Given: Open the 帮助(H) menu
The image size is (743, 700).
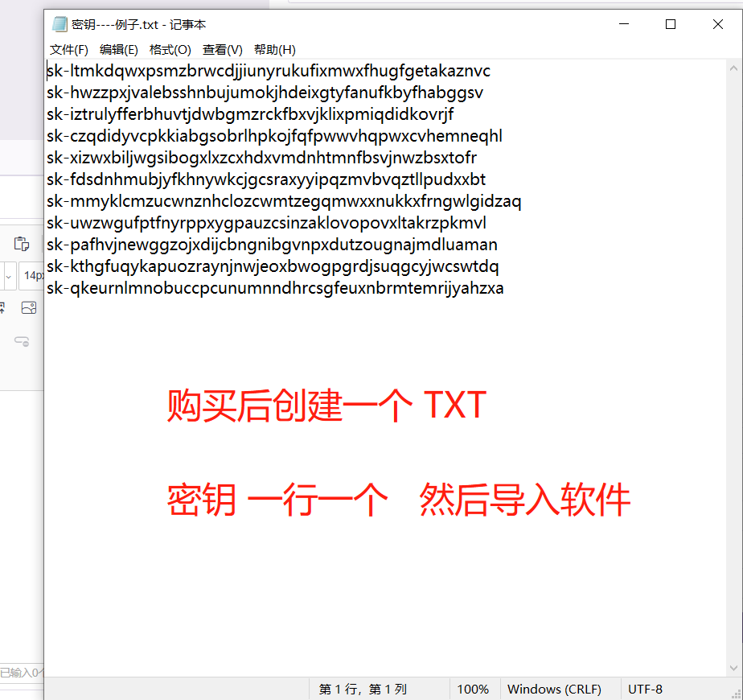Looking at the screenshot, I should (274, 49).
